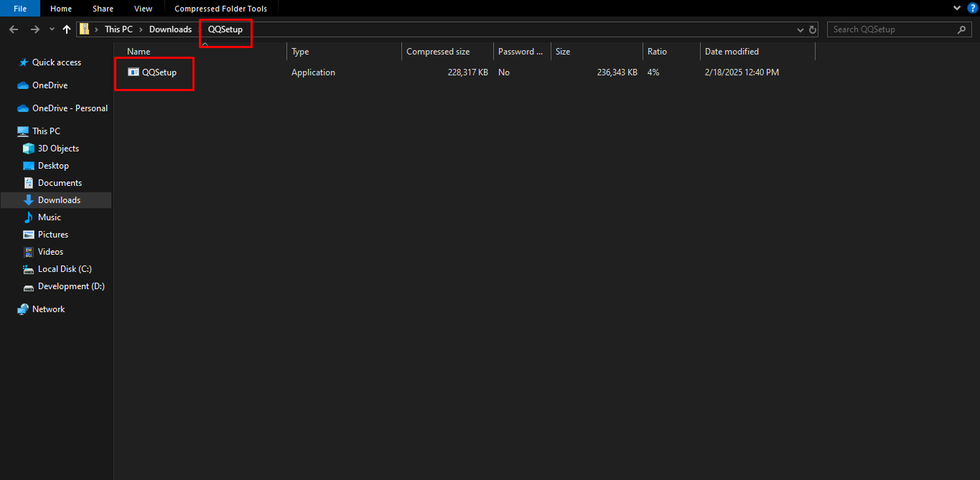Click OneDrive - Personal cloud icon
980x480 pixels.
click(x=23, y=108)
